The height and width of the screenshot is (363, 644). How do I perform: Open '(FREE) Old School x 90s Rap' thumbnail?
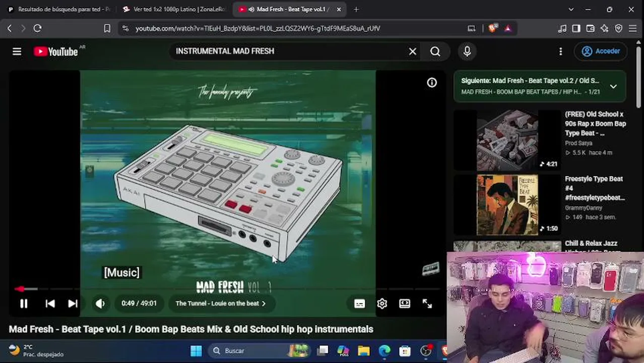(507, 140)
